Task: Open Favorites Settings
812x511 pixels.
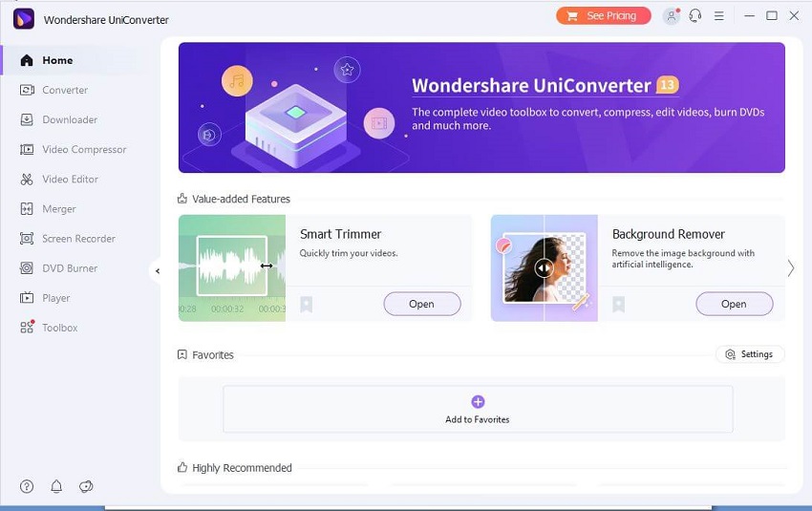Action: (750, 354)
